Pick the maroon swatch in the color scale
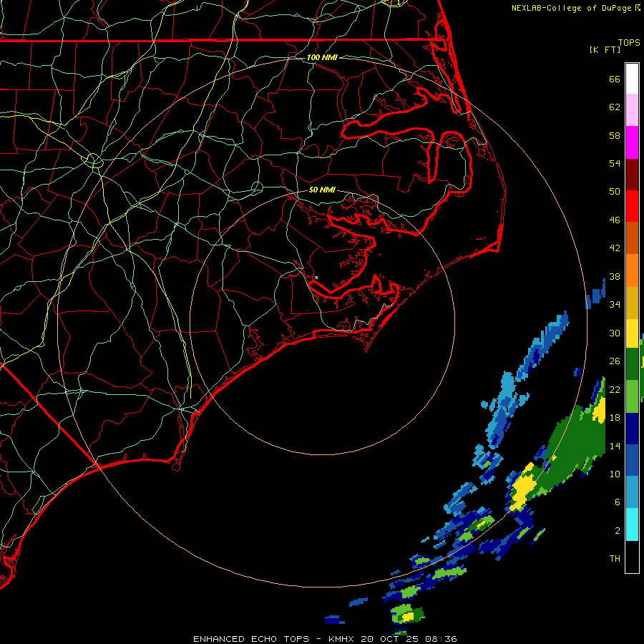 point(632,174)
